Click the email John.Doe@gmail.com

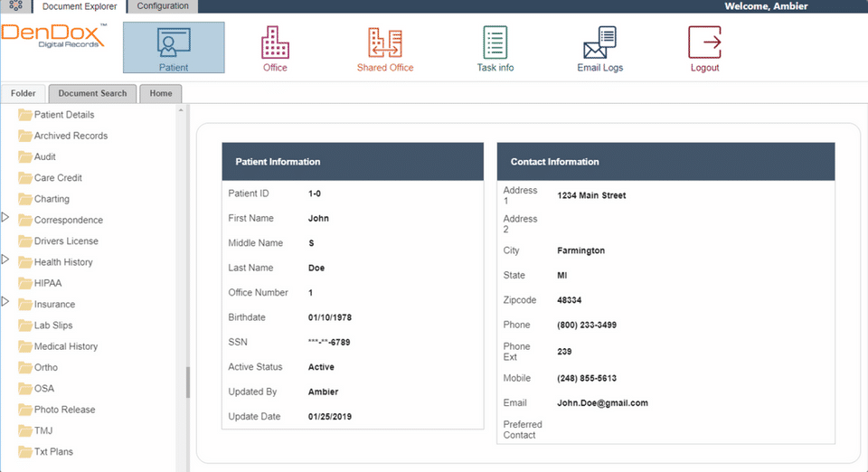(x=602, y=403)
